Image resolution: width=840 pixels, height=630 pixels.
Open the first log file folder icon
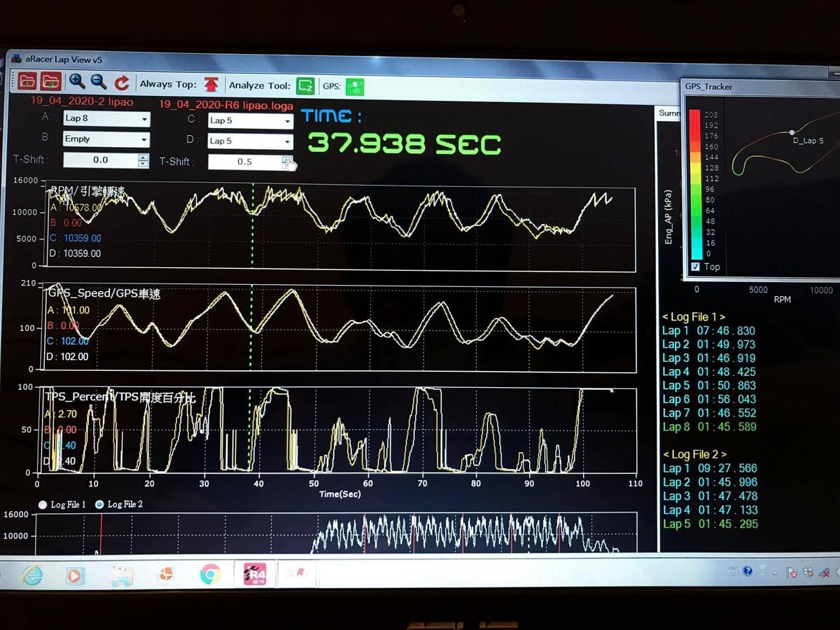coord(27,82)
